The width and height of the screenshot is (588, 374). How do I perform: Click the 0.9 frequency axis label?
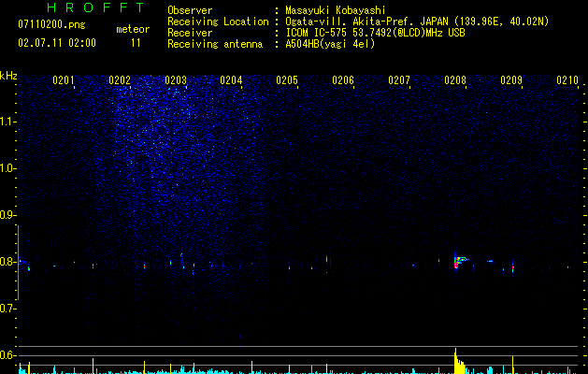[x=7, y=215]
